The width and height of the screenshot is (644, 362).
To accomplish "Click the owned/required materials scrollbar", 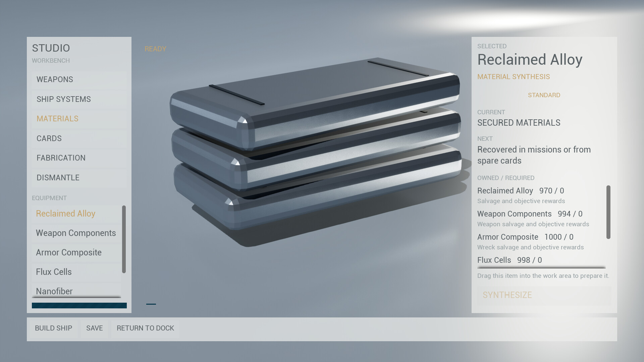I will (x=608, y=212).
